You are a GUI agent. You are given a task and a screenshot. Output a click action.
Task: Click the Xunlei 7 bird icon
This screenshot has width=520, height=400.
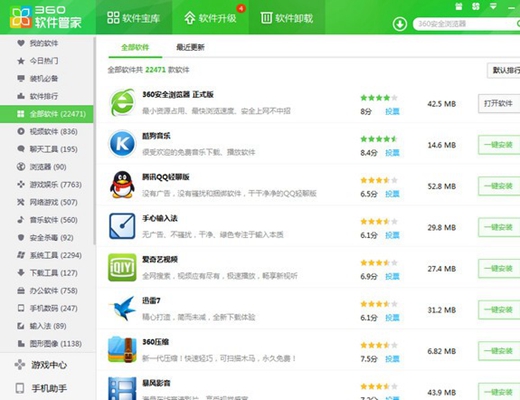(122, 309)
